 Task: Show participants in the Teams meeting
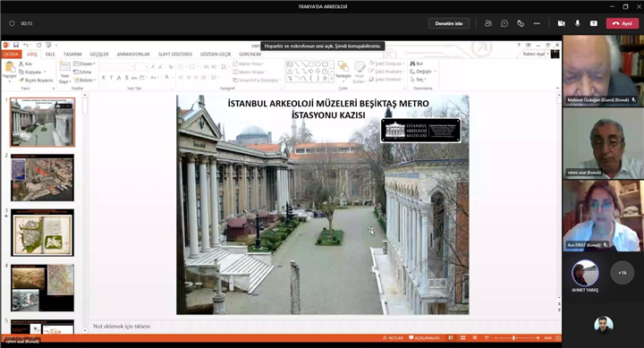[488, 23]
